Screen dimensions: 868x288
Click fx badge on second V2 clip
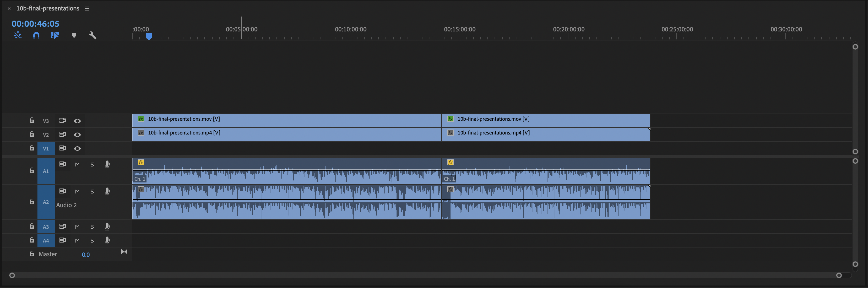coord(451,133)
